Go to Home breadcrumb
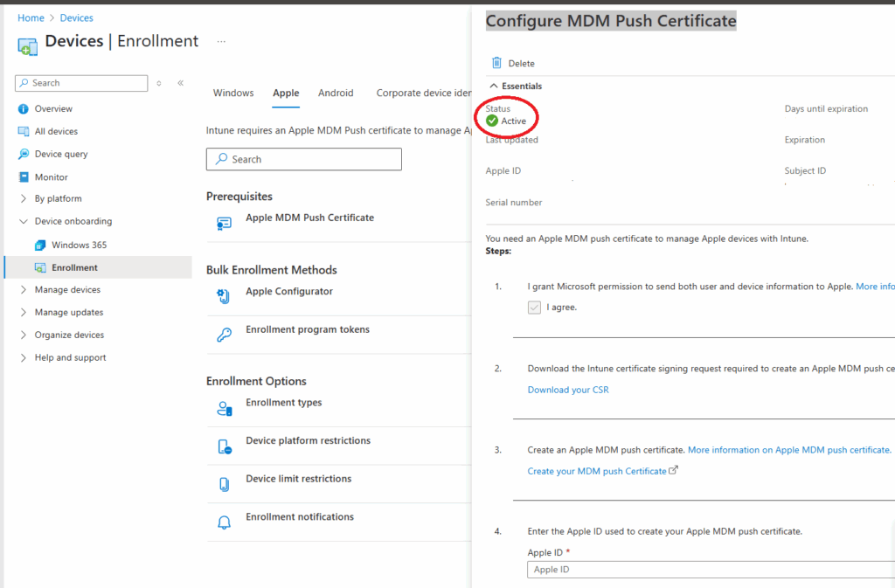 tap(31, 18)
